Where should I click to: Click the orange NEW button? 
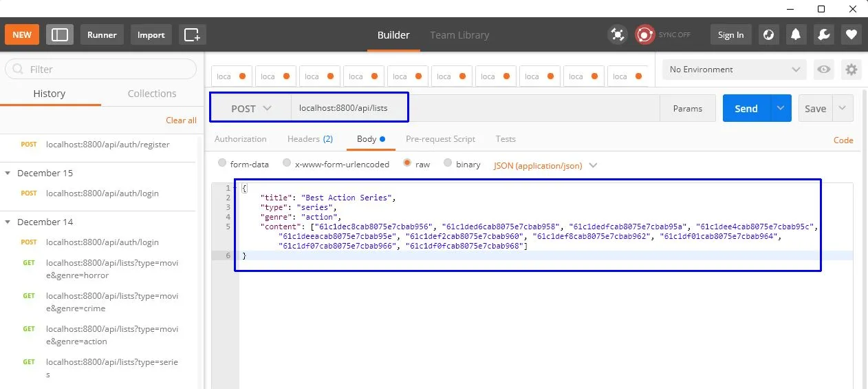22,35
